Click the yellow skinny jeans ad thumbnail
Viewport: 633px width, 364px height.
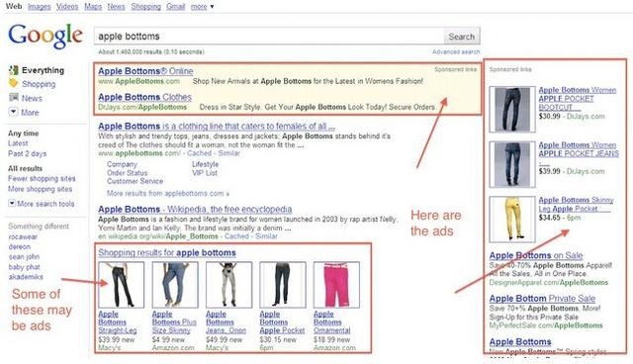point(512,220)
